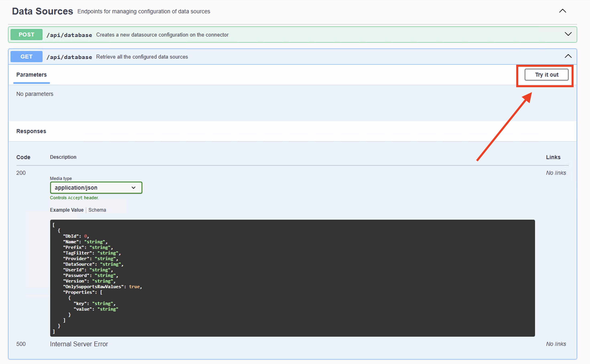Click the "OnlySupportsRawValues": true line
This screenshot has width=590, height=364.
point(103,286)
